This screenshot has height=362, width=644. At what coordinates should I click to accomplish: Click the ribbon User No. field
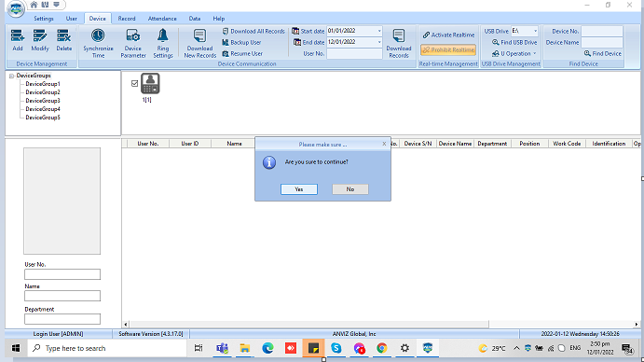[354, 53]
